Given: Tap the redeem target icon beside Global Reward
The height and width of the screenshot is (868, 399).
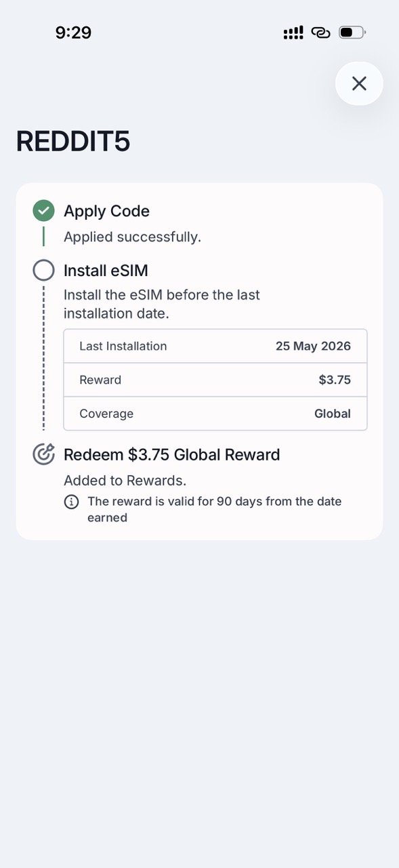Looking at the screenshot, I should click(x=43, y=454).
